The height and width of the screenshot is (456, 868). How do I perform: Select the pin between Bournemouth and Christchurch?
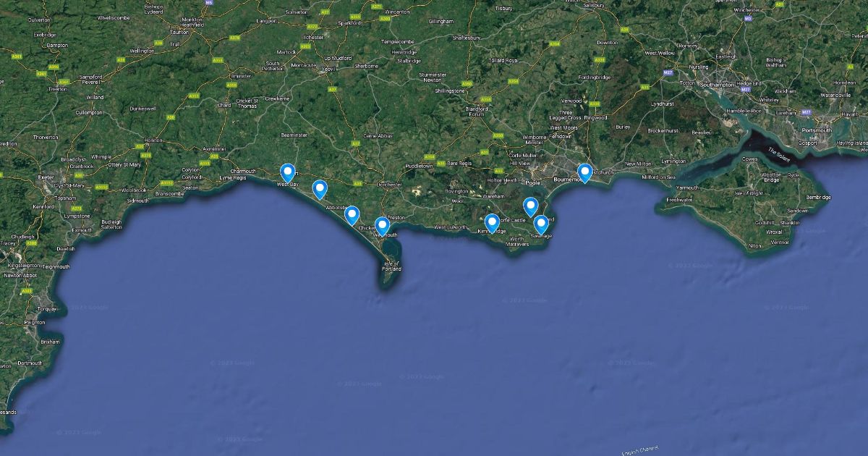point(584,173)
